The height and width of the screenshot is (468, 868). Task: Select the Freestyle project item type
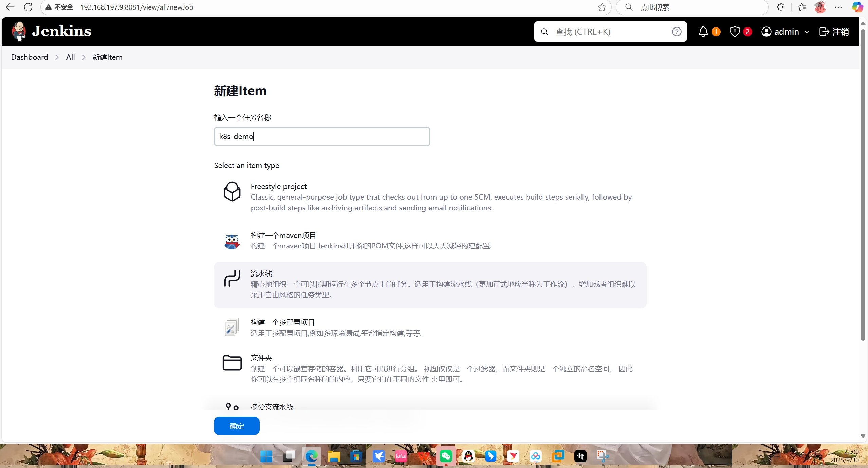click(278, 186)
